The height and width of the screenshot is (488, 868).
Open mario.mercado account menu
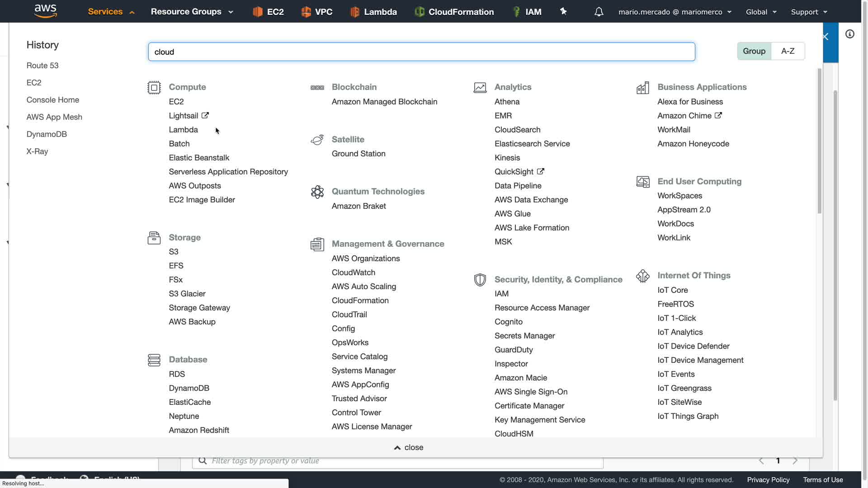(675, 12)
